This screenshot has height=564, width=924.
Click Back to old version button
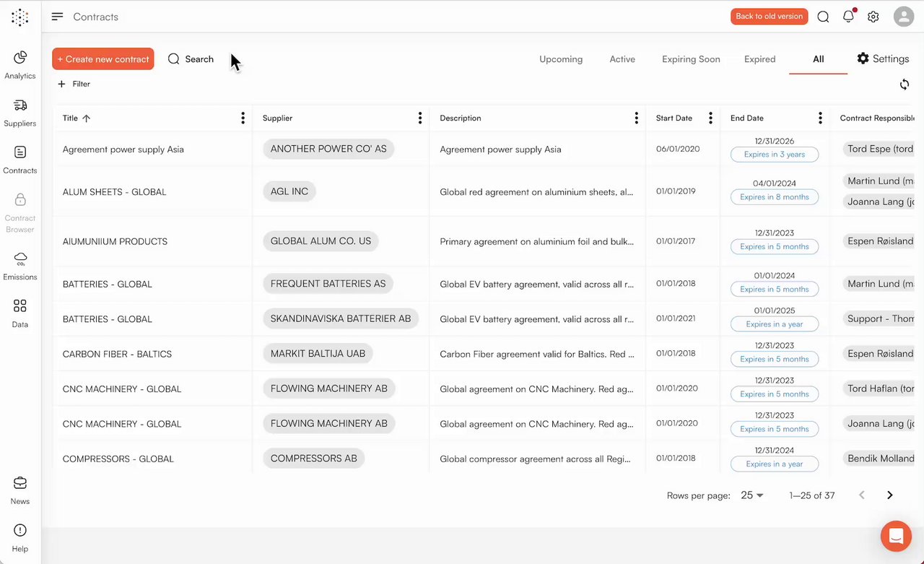(x=769, y=17)
